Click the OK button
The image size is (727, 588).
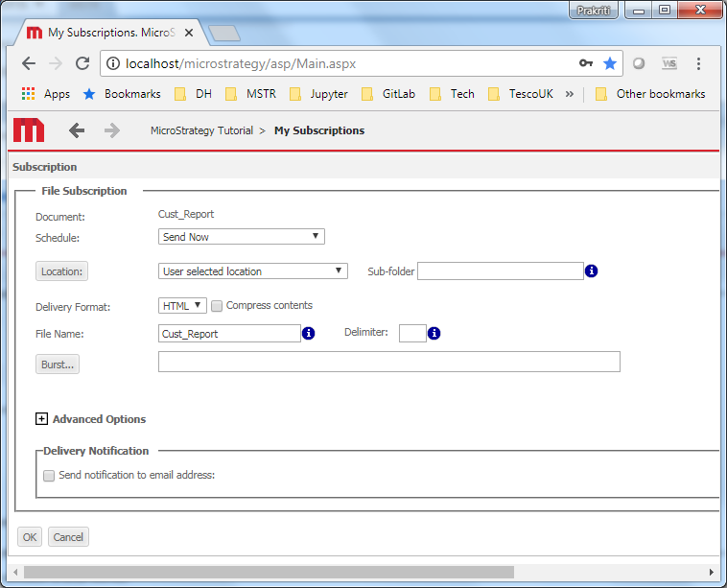(30, 537)
